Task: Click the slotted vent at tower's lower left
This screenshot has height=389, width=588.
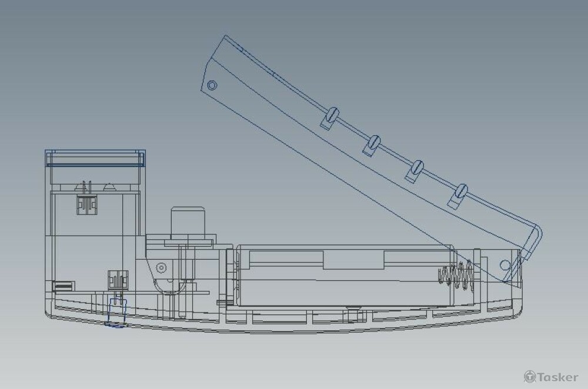Action: (x=62, y=286)
